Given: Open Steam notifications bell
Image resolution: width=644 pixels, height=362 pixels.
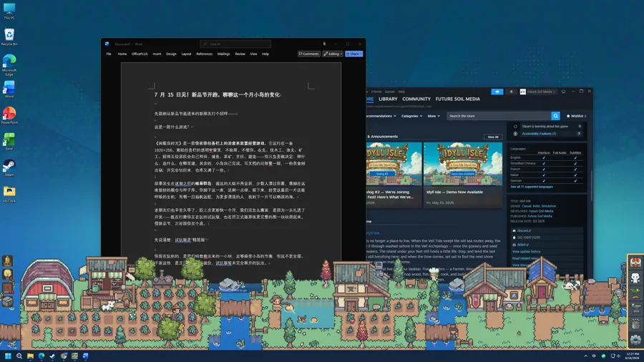Looking at the screenshot, I should 512,92.
